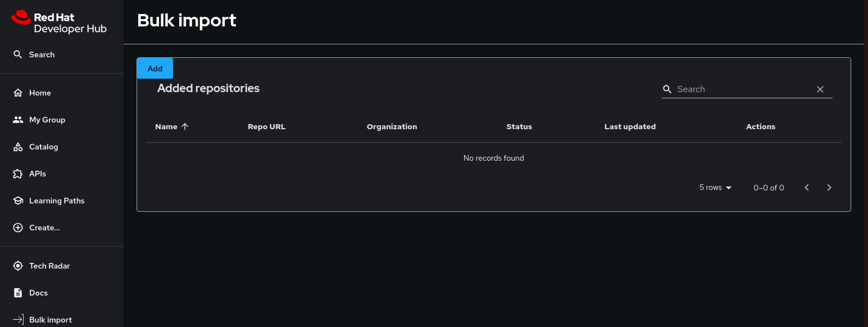Click the Home house icon
The height and width of the screenshot is (327, 868).
coord(18,93)
